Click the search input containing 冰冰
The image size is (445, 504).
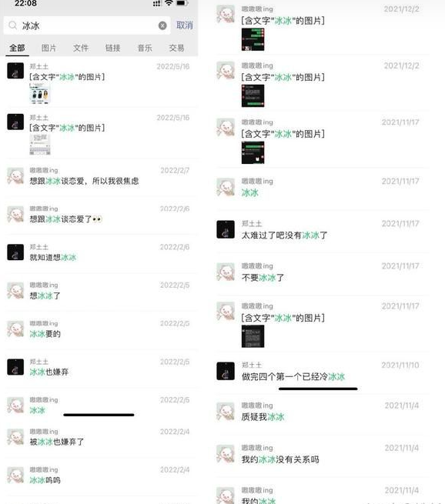[87, 25]
